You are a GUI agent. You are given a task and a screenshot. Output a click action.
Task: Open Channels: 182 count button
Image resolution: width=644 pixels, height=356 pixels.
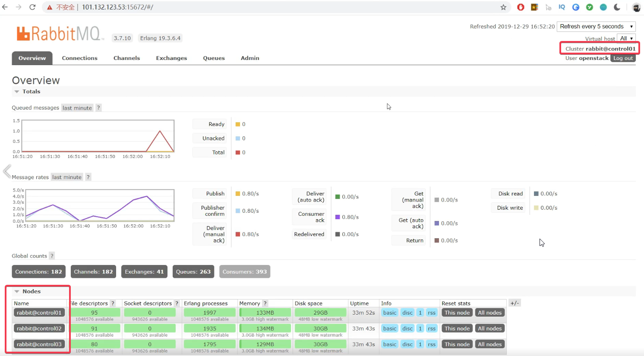[93, 271]
